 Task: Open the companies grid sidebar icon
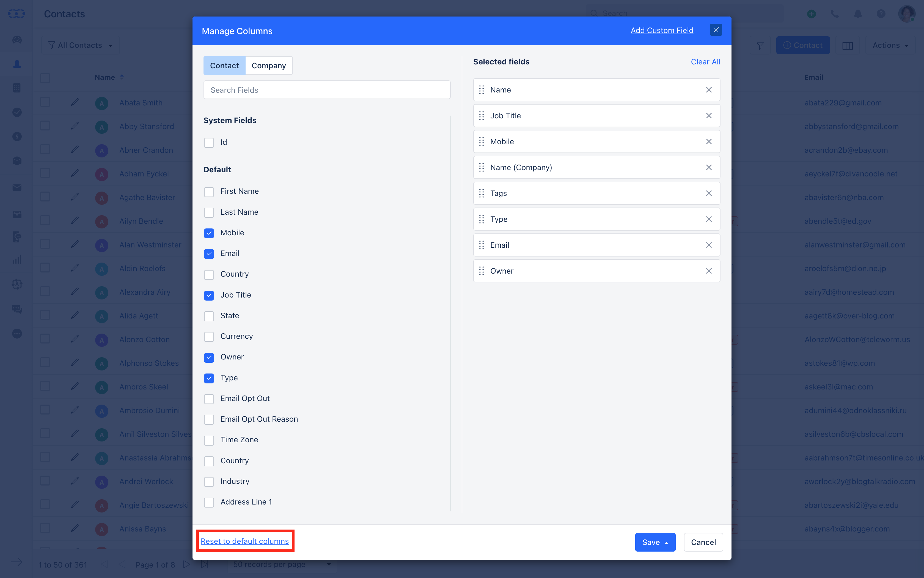(x=17, y=88)
